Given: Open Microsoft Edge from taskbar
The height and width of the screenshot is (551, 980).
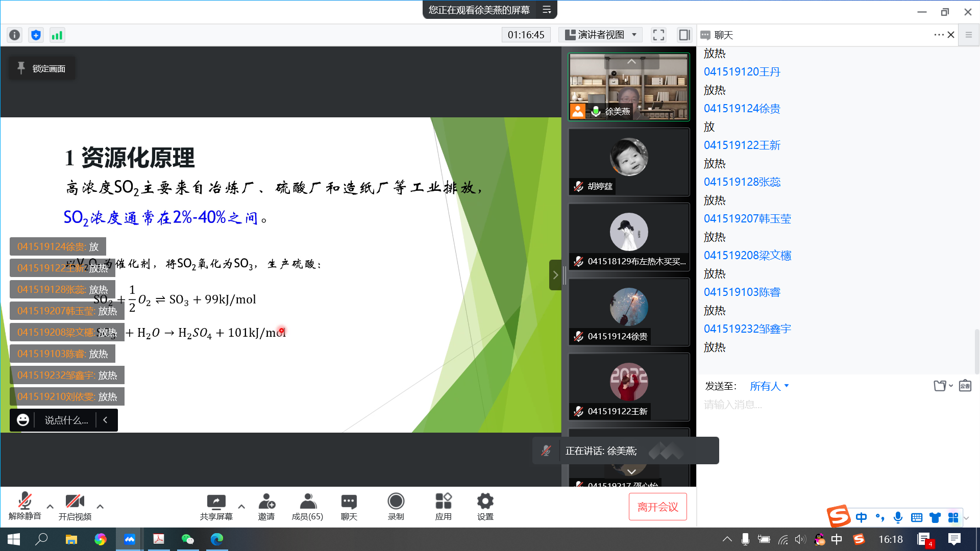Looking at the screenshot, I should point(217,539).
